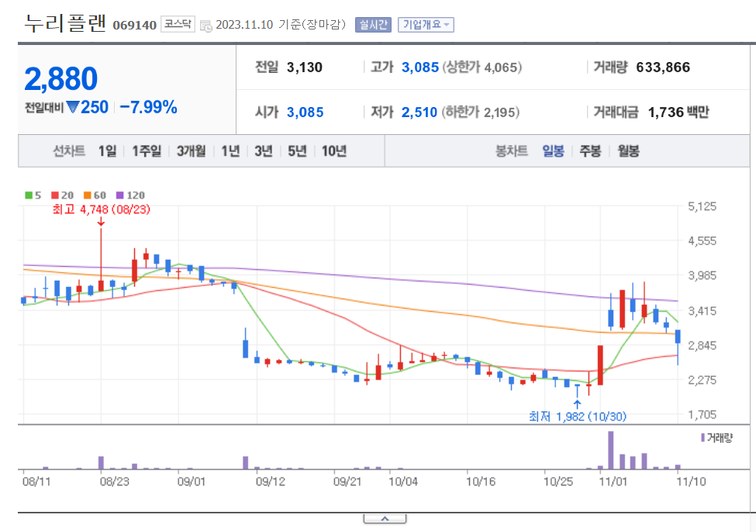
Task: Click the 11/10 date axis label
Action: point(692,482)
